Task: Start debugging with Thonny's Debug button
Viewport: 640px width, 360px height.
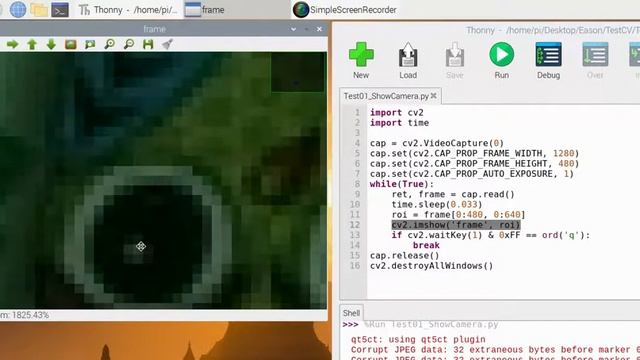Action: pyautogui.click(x=548, y=60)
